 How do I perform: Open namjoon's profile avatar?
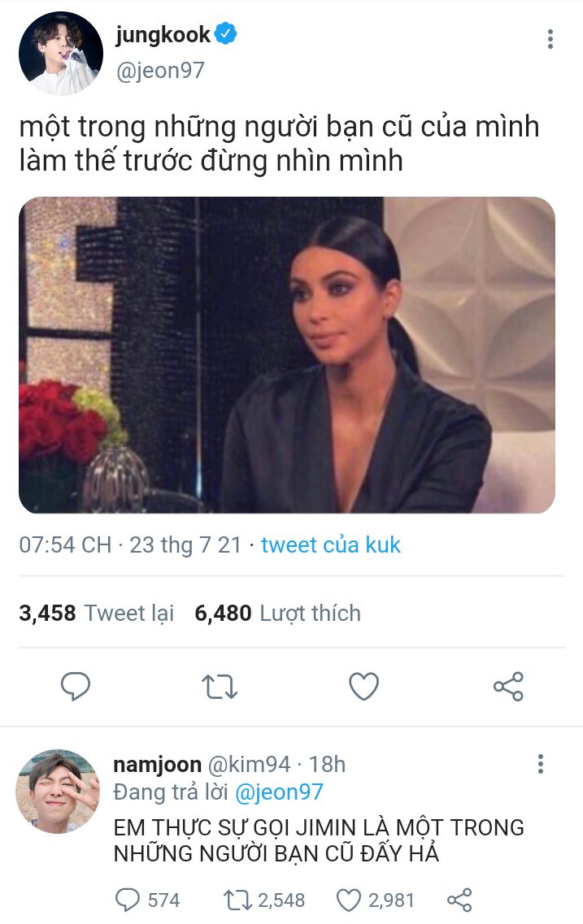click(58, 792)
